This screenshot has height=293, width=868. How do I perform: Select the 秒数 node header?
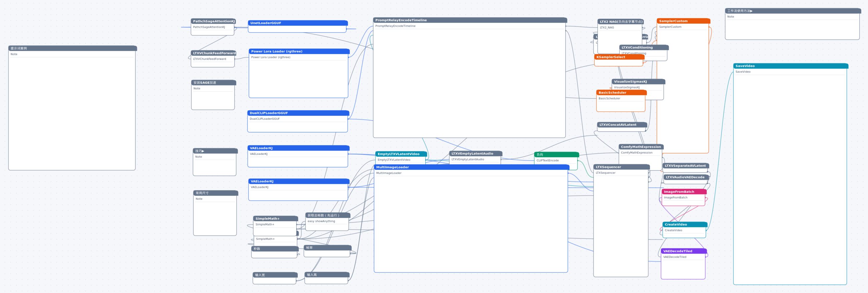[x=275, y=249]
